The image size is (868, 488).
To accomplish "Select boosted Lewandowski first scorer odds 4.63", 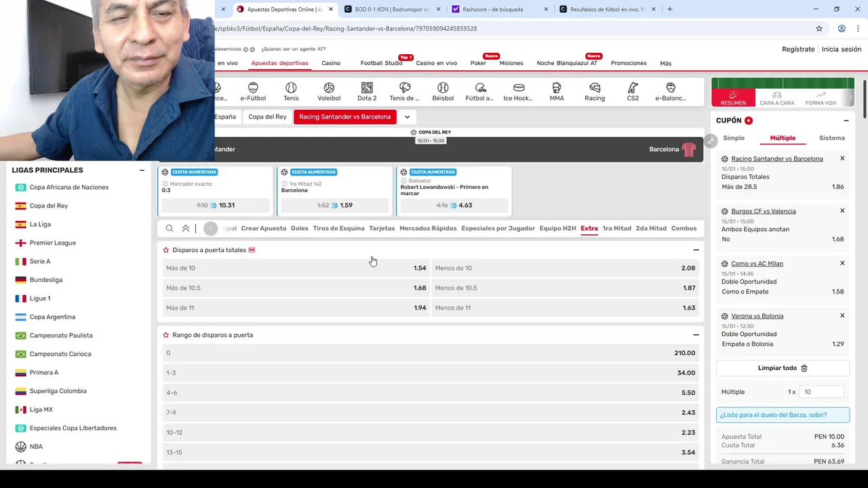I will point(454,205).
